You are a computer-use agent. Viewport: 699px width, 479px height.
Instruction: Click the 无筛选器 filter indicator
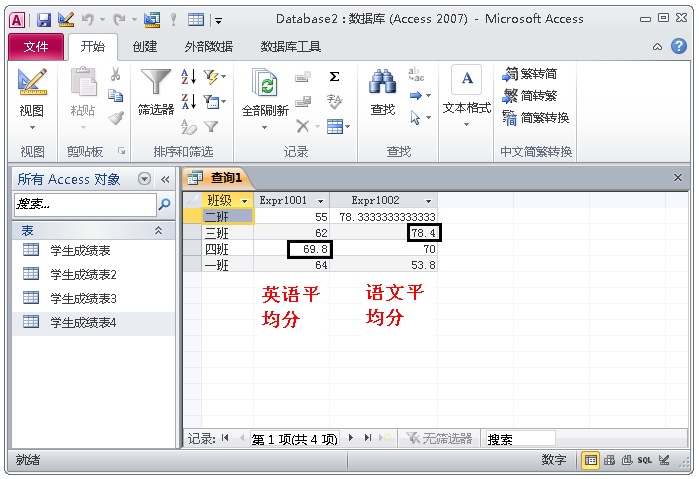coord(440,439)
